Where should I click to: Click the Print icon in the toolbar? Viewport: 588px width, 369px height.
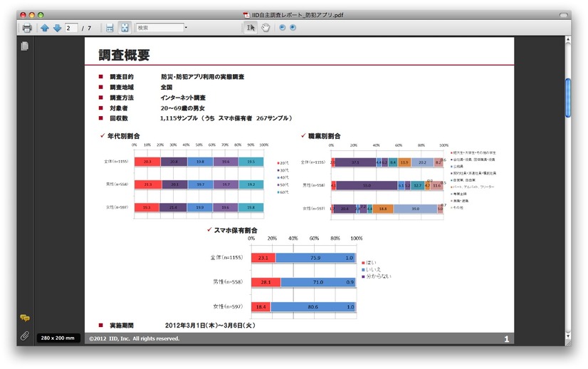click(x=27, y=28)
